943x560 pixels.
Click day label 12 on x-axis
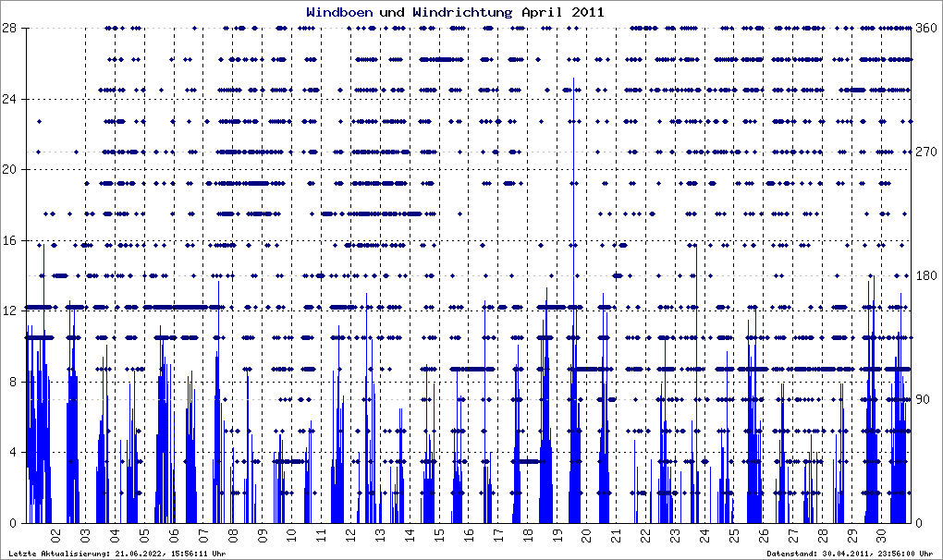click(350, 535)
